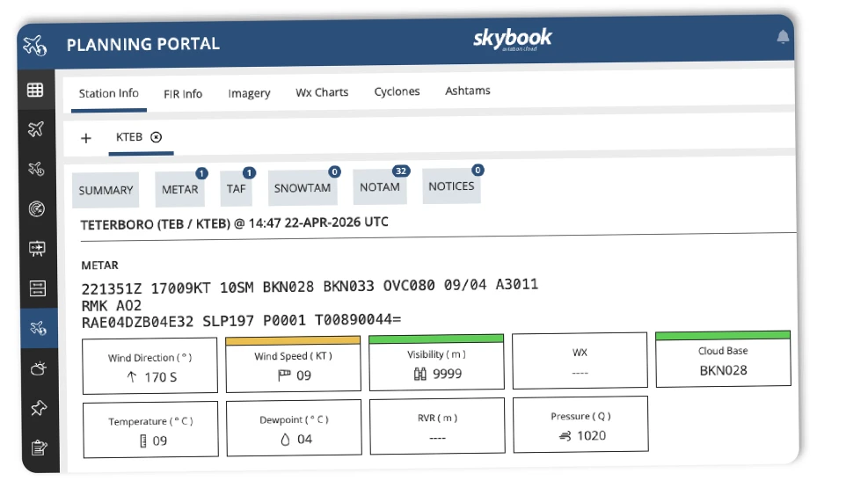
Task: Open the Wx Charts tab
Action: point(322,92)
